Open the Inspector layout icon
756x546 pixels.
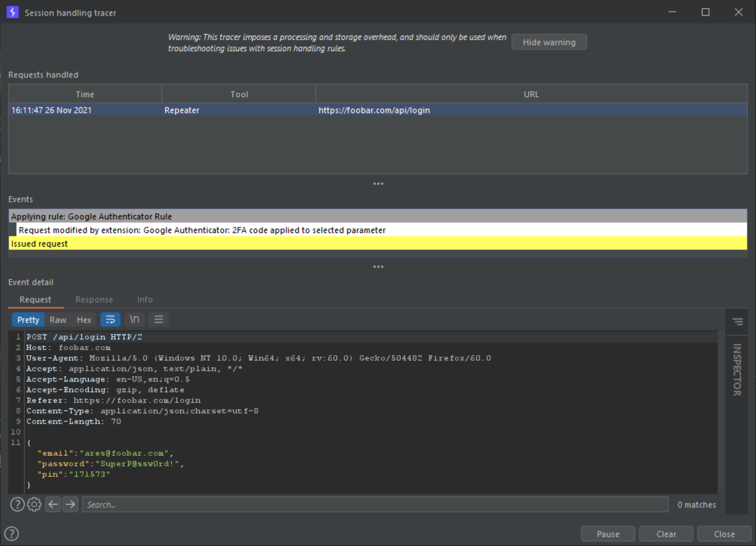(x=737, y=322)
